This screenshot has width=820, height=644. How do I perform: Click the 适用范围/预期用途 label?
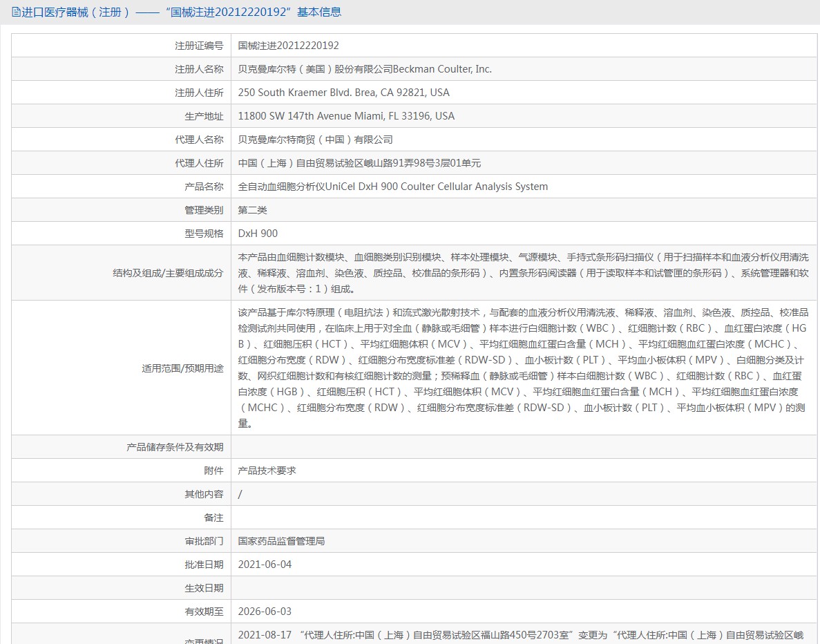[182, 368]
